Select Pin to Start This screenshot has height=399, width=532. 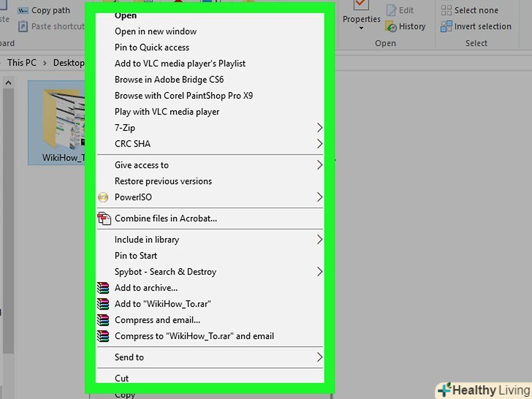(x=210, y=256)
